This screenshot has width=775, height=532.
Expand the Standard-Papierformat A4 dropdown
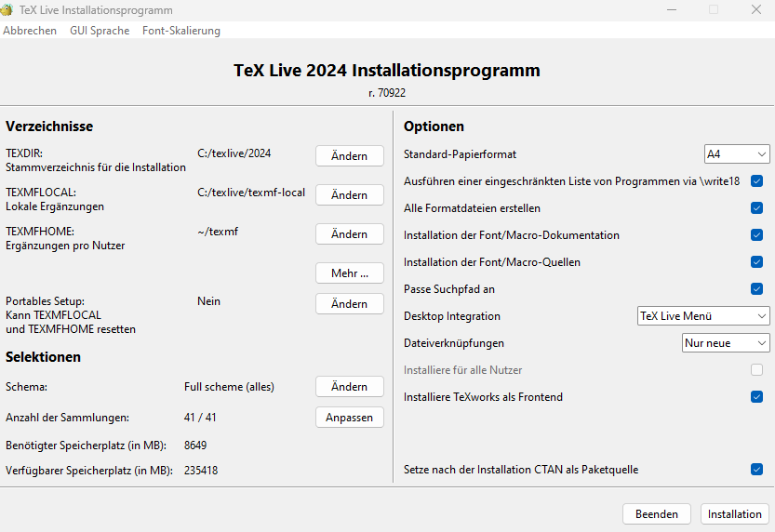736,153
